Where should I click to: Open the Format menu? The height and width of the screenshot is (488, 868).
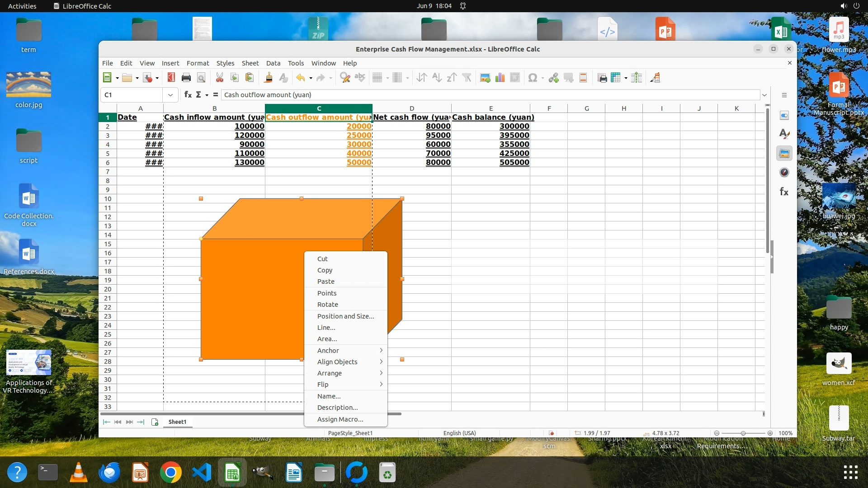click(198, 63)
